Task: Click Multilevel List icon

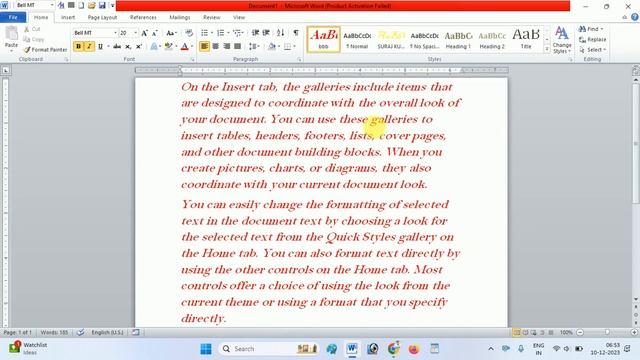Action: tap(237, 33)
